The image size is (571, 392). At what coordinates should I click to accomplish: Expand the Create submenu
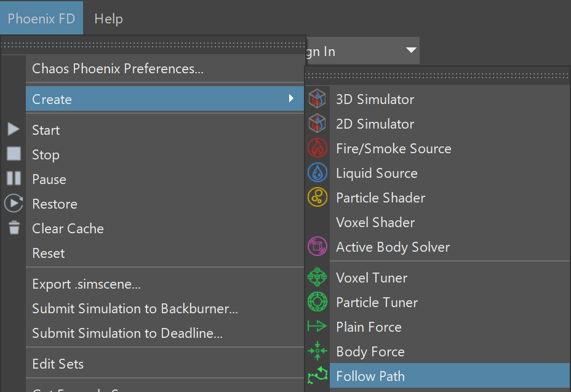165,98
